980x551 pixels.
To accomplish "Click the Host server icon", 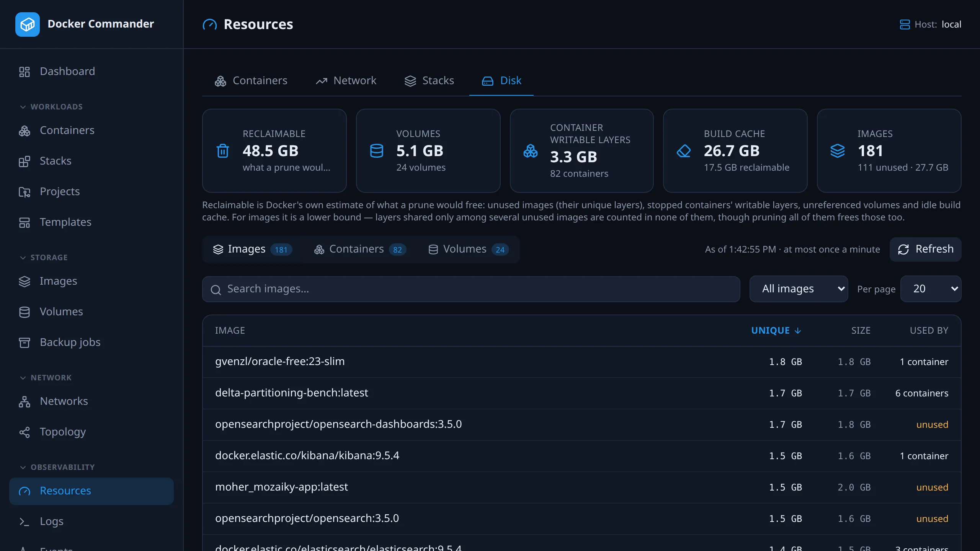I will pyautogui.click(x=905, y=24).
